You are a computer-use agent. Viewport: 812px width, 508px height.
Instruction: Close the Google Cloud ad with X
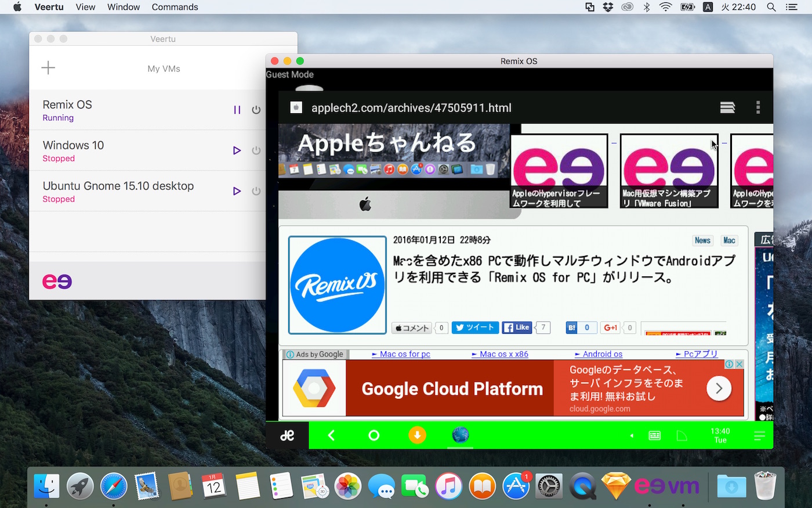739,364
